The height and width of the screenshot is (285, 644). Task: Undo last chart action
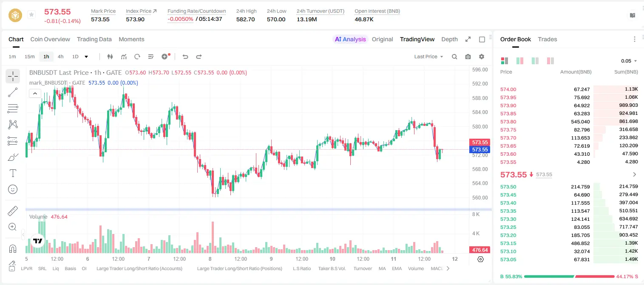pyautogui.click(x=185, y=57)
